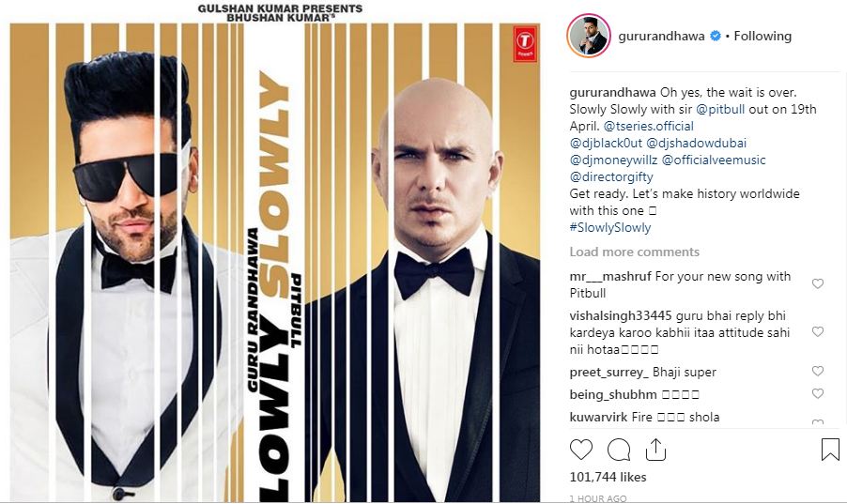Open the @directorgifty mention
This screenshot has height=504, width=847.
[x=611, y=176]
